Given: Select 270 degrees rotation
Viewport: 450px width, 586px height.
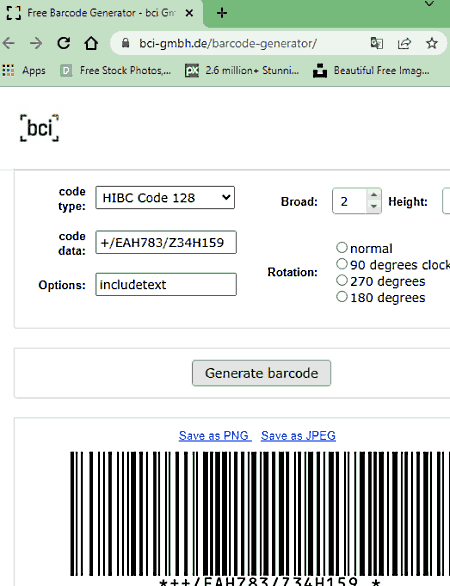Looking at the screenshot, I should 342,280.
